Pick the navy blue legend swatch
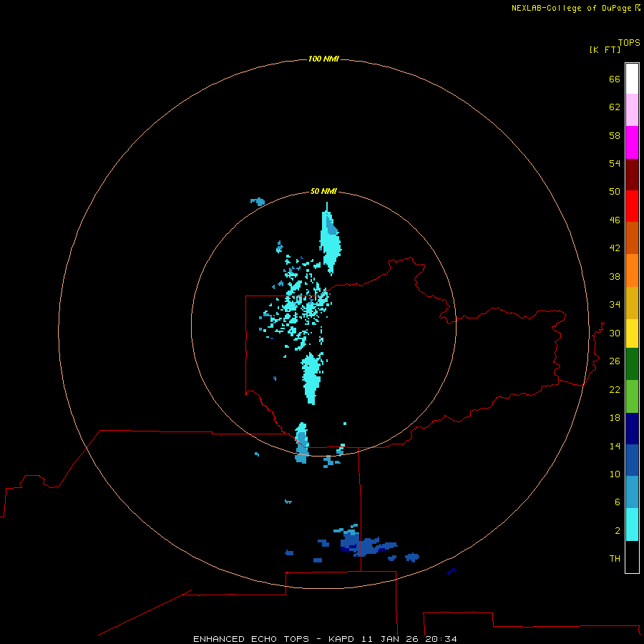 tap(632, 429)
